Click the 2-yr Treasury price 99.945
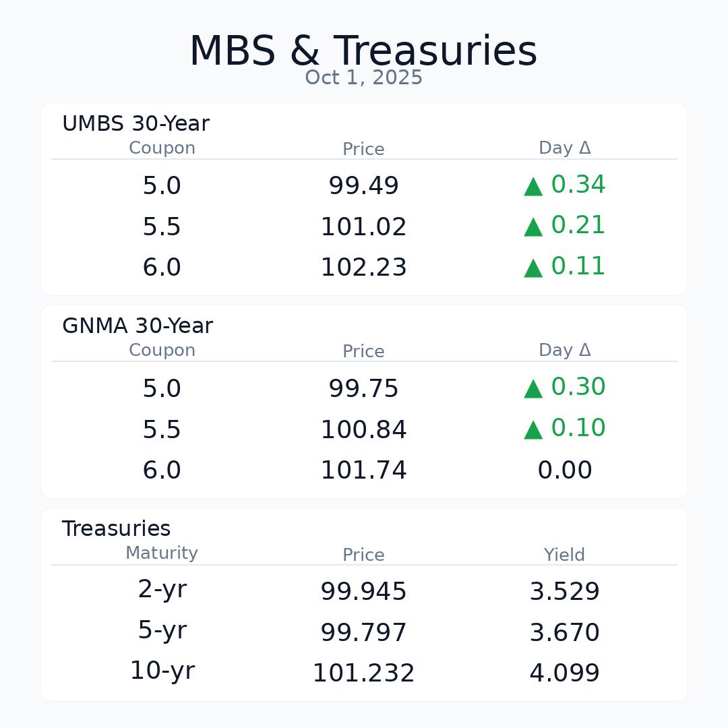728x728 pixels. [363, 592]
